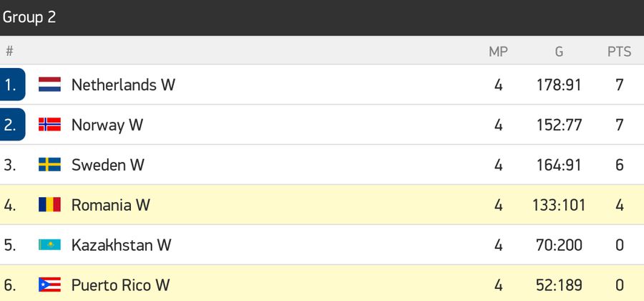Click the Group 2 header bar

click(x=322, y=18)
